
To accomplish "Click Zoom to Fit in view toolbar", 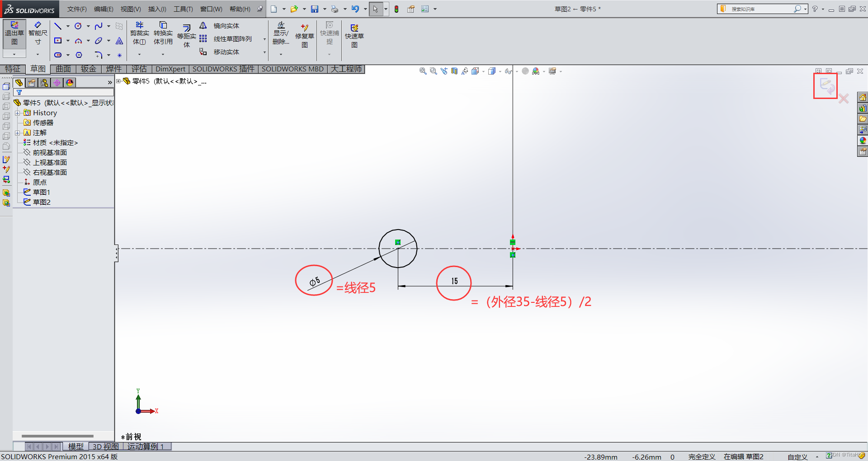I will point(423,71).
